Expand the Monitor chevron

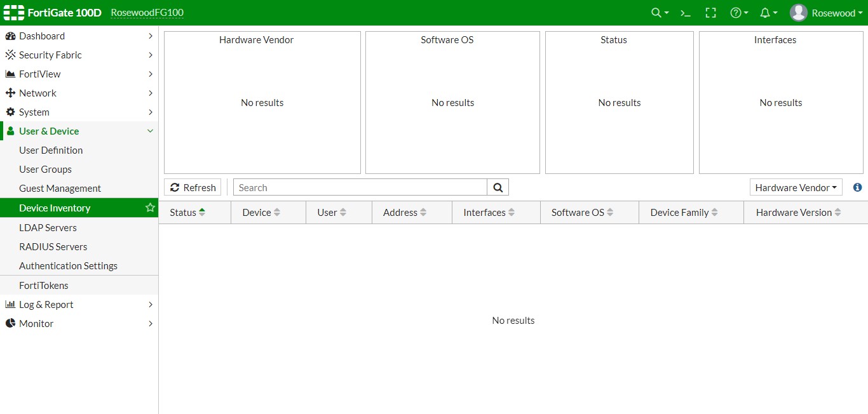(x=151, y=324)
